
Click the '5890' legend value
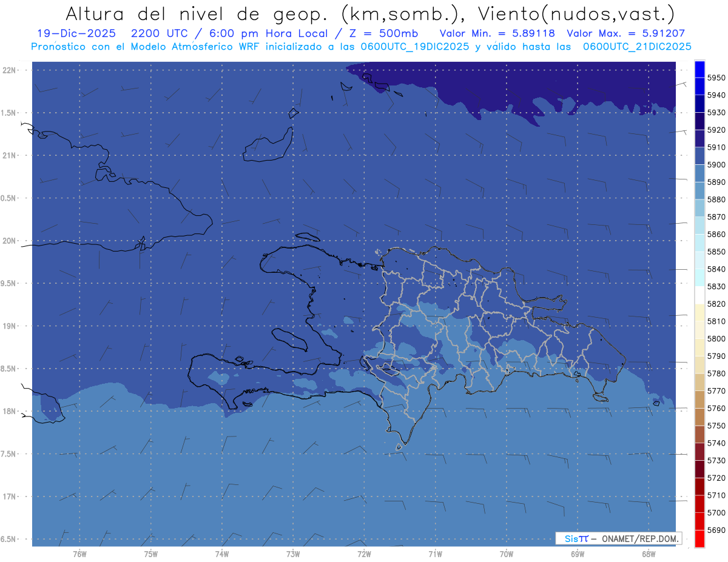pos(716,182)
